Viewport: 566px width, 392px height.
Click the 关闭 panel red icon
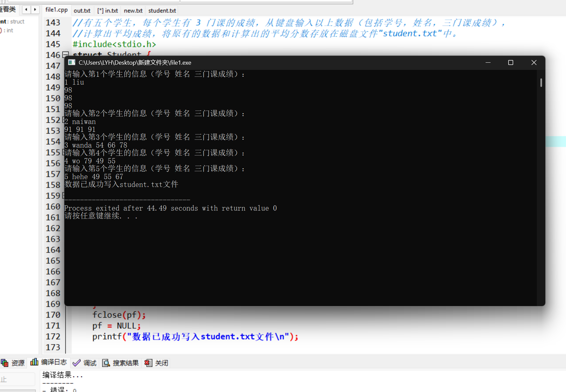click(148, 363)
